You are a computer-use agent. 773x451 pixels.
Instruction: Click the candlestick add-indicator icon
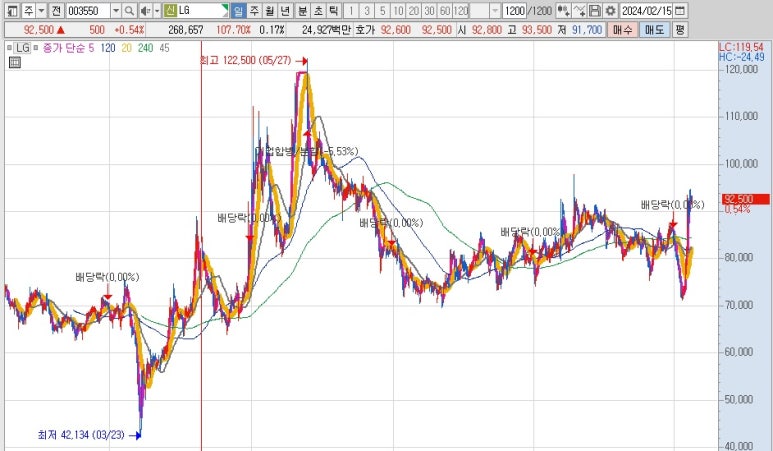[x=562, y=10]
